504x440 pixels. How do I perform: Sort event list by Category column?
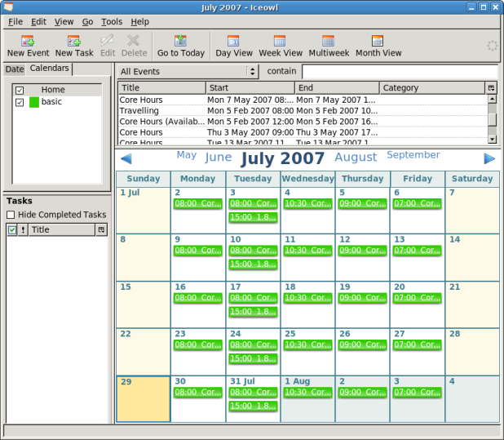pos(432,87)
